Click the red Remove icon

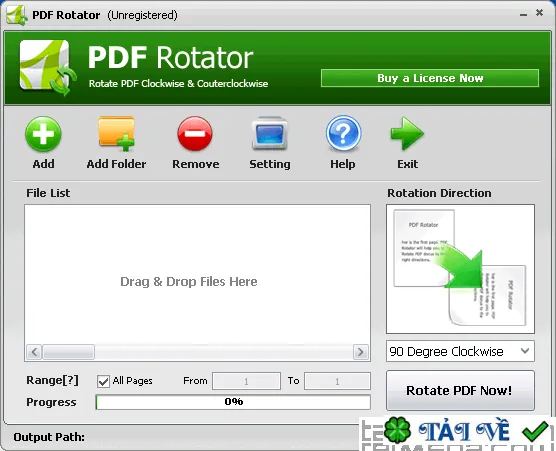click(x=195, y=134)
